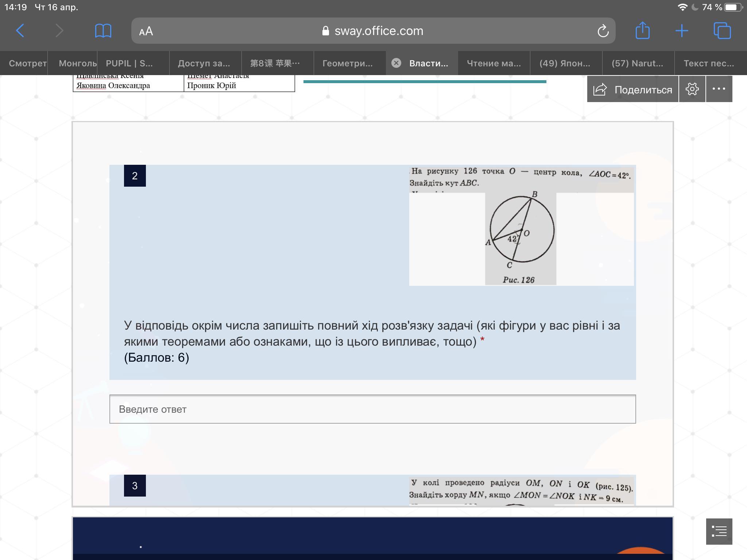Tap the question number 3 badge
The image size is (747, 560).
135,486
